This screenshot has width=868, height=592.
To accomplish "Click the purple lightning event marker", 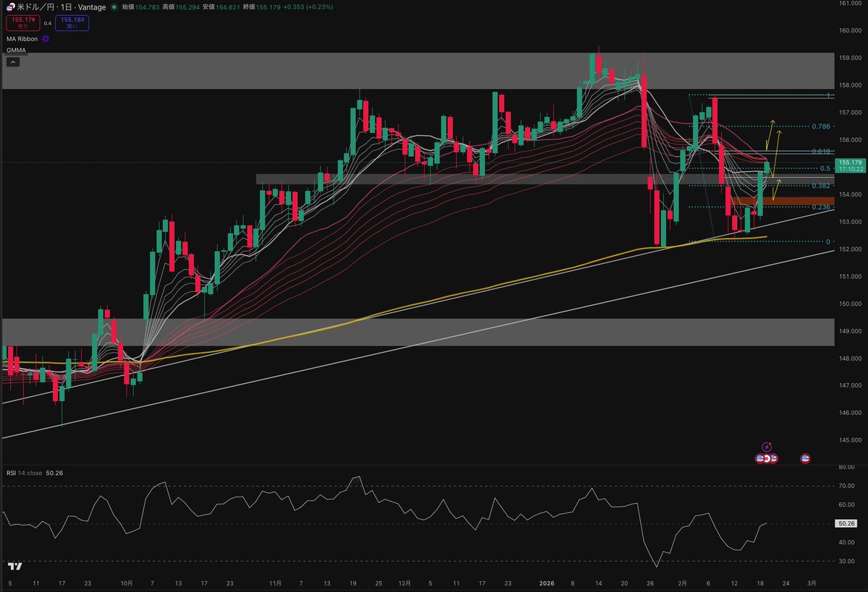I will click(x=767, y=447).
